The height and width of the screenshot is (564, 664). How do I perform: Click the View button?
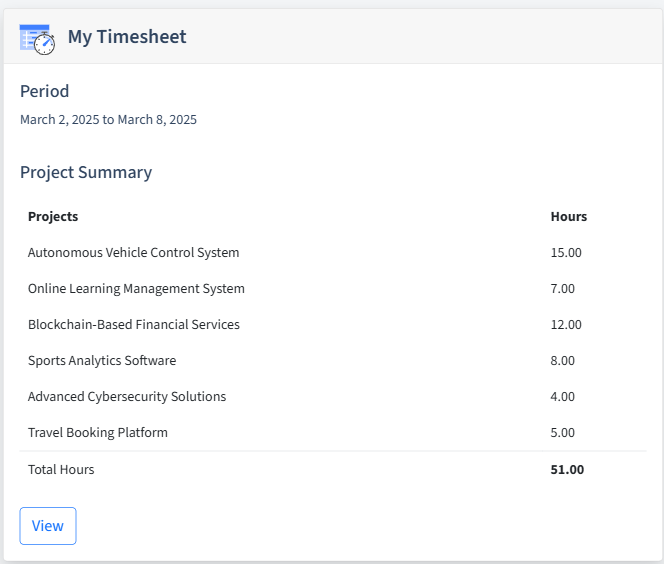(x=48, y=526)
